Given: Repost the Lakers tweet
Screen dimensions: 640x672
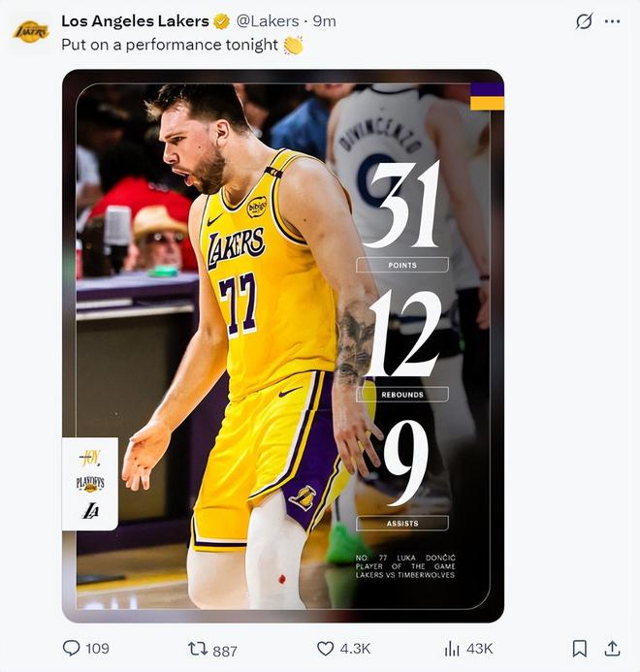Looking at the screenshot, I should 198,649.
